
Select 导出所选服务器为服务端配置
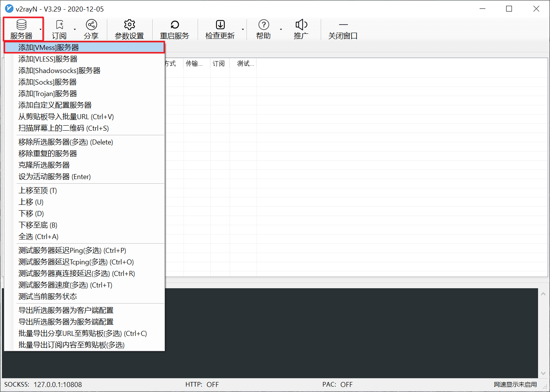point(84,322)
